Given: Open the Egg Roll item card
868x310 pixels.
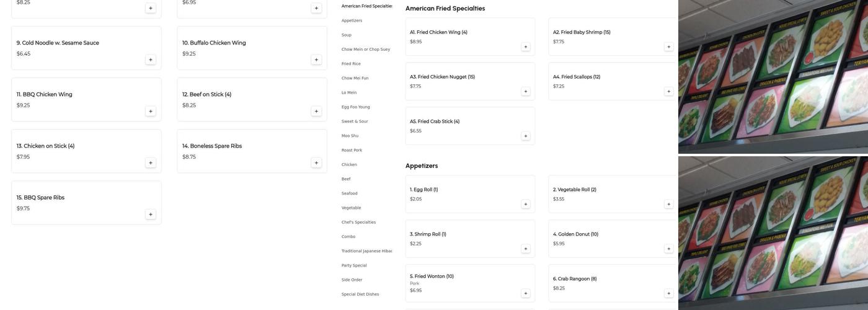Looking at the screenshot, I should click(x=469, y=193).
